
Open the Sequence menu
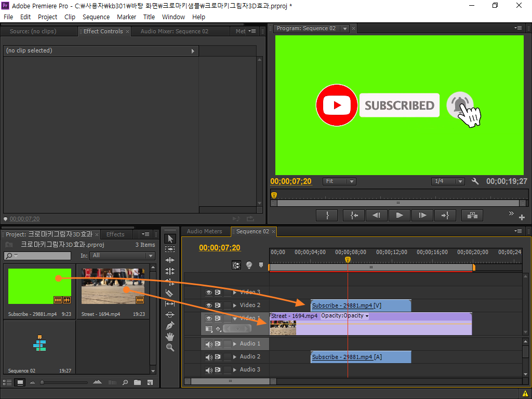[x=96, y=17]
